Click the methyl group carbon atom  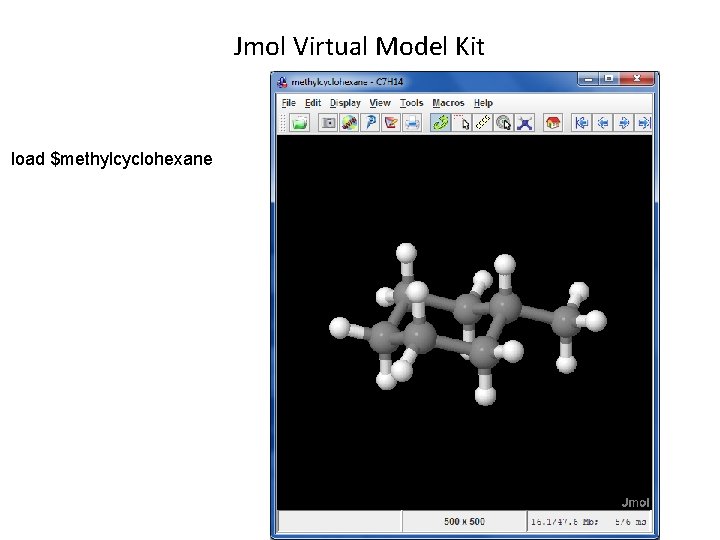(x=566, y=322)
